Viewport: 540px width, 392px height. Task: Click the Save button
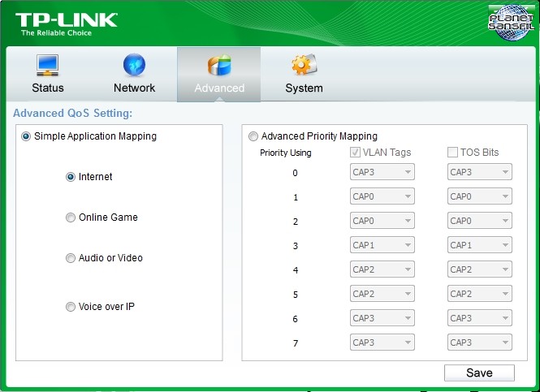tap(479, 373)
